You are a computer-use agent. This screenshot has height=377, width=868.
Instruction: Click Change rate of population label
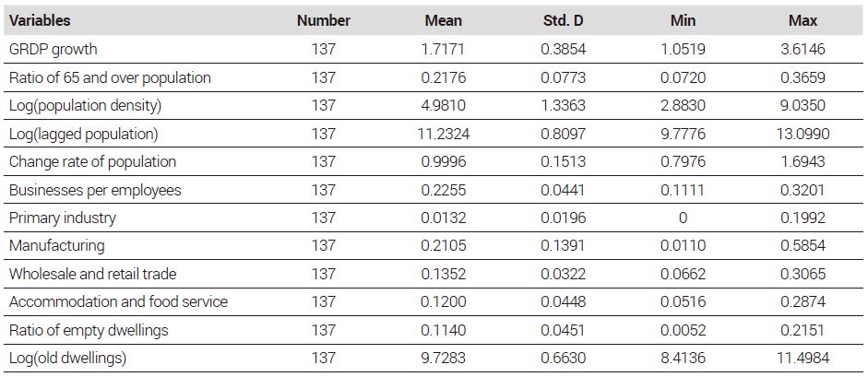click(92, 161)
